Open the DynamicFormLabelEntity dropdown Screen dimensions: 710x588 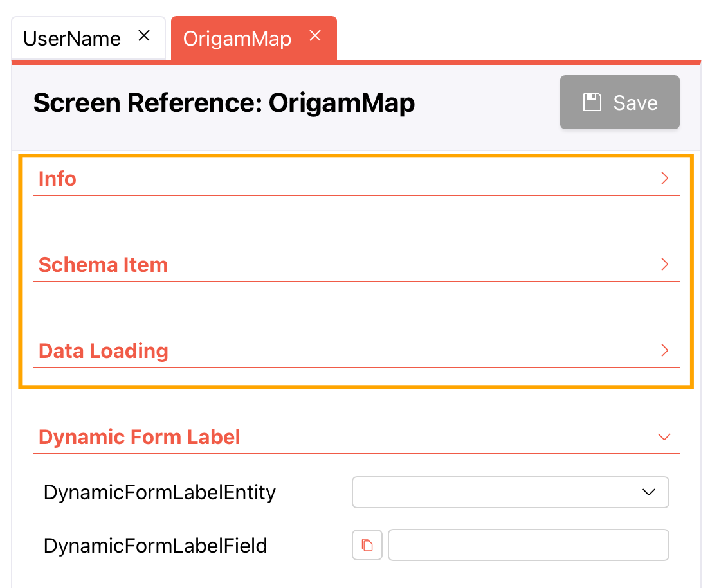point(511,492)
